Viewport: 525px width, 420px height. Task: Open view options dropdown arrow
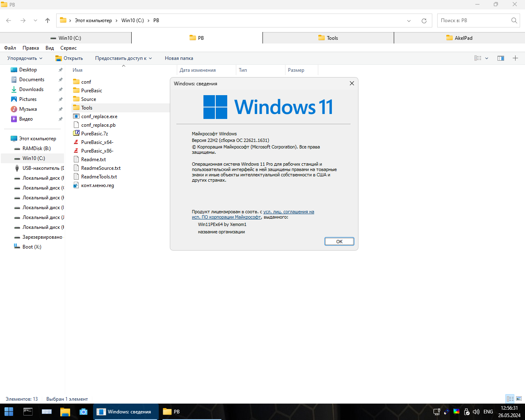click(x=487, y=58)
